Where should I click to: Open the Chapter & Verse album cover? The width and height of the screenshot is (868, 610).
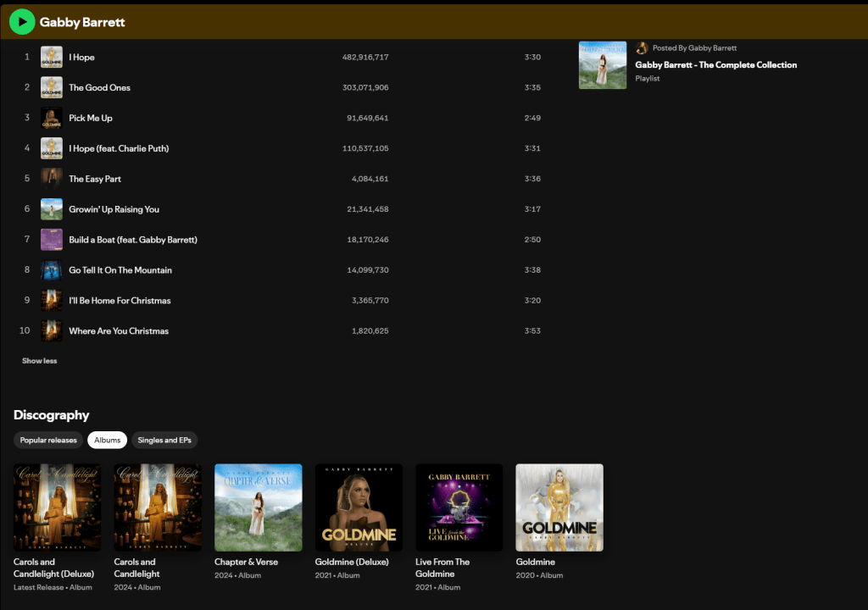(259, 507)
